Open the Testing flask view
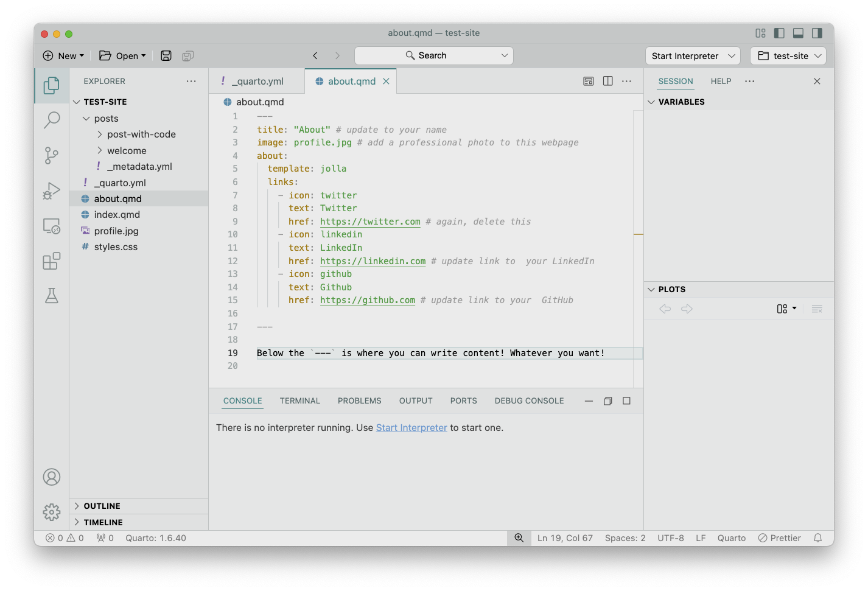 coord(52,296)
